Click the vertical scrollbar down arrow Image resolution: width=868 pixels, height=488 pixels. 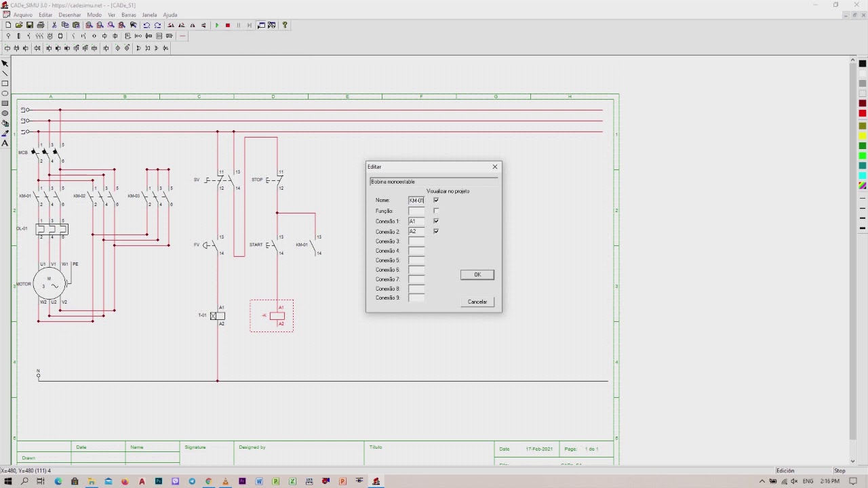(x=853, y=462)
